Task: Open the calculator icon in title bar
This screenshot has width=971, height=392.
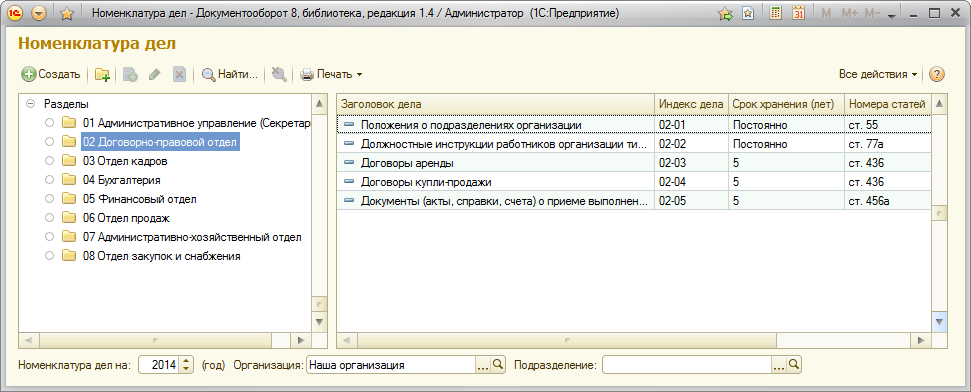Action: pos(775,13)
